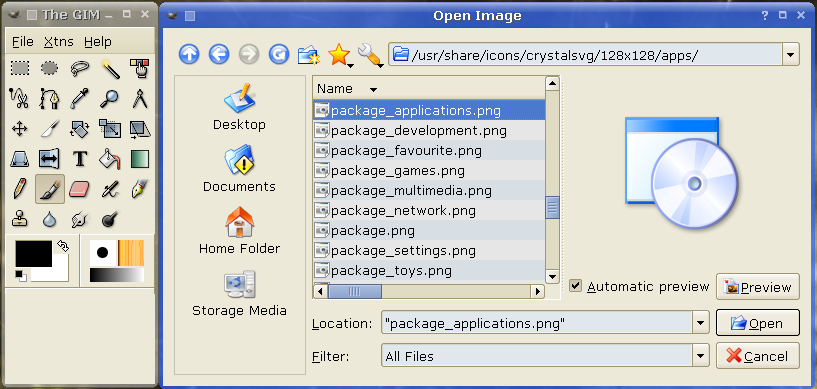Image resolution: width=817 pixels, height=389 pixels.
Task: Create a new folder via toolbar icon
Action: (308, 54)
